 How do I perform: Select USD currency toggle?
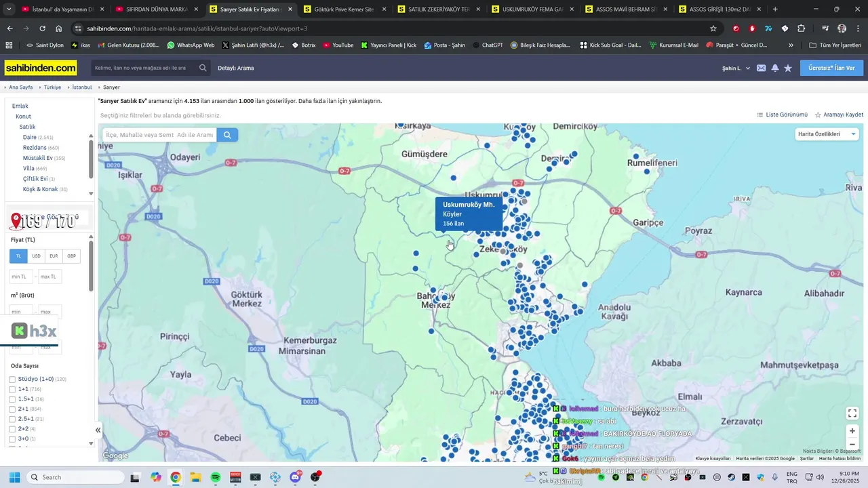pos(36,256)
